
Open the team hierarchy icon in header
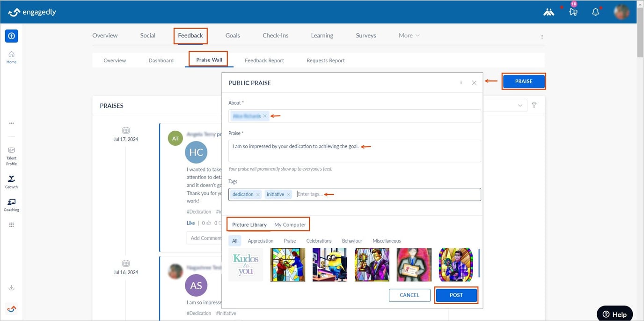coord(549,12)
